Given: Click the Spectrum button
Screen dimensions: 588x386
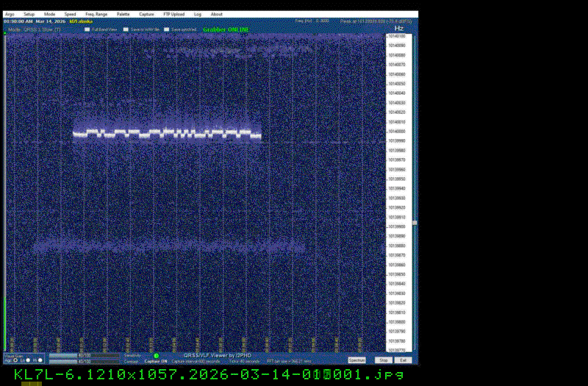Looking at the screenshot, I should click(357, 360).
